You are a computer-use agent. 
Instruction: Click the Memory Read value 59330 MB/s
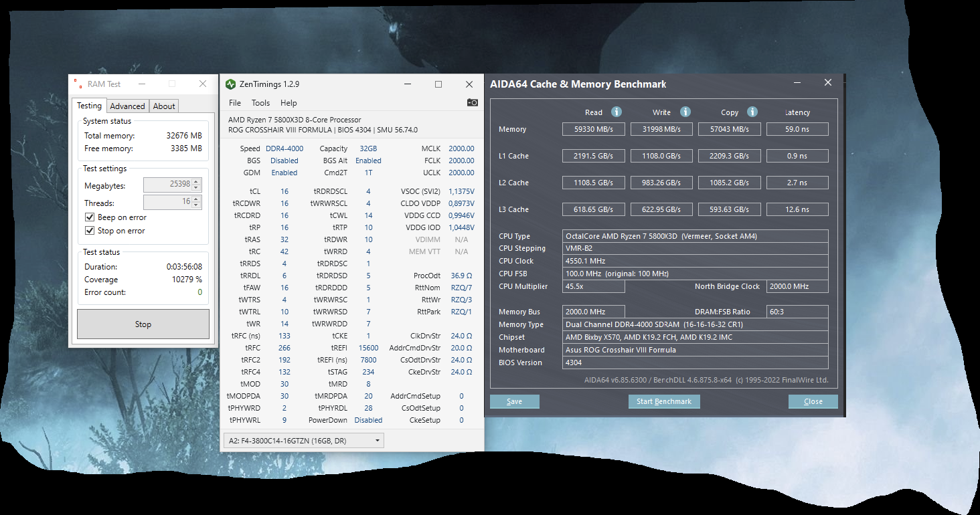[594, 129]
